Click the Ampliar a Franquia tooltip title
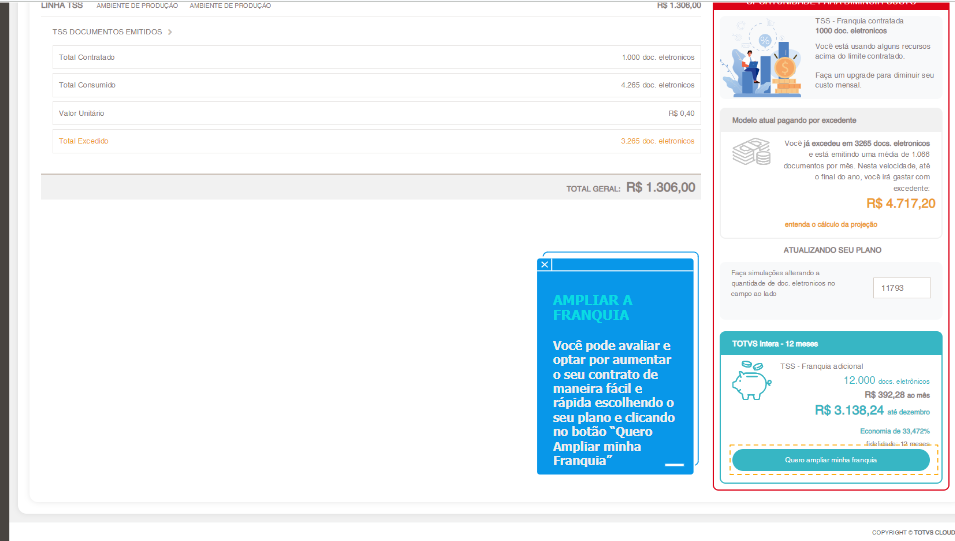Viewport: 955px width, 541px height. click(x=592, y=308)
